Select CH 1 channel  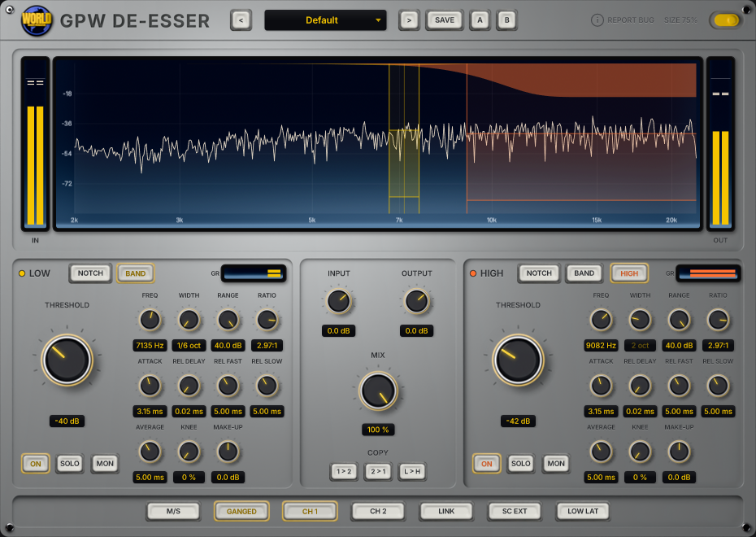tap(310, 512)
